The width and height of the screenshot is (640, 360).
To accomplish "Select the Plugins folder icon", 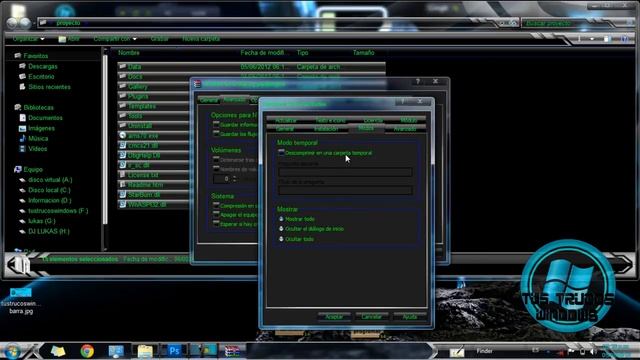I will [x=122, y=96].
